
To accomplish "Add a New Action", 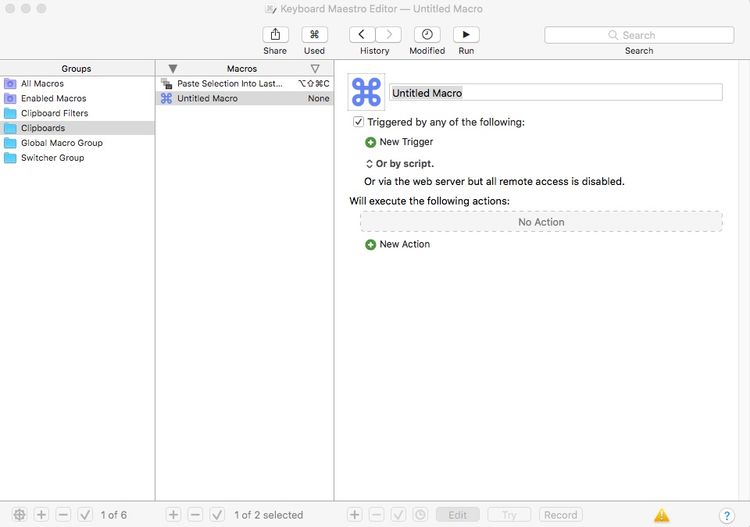I will tap(397, 244).
